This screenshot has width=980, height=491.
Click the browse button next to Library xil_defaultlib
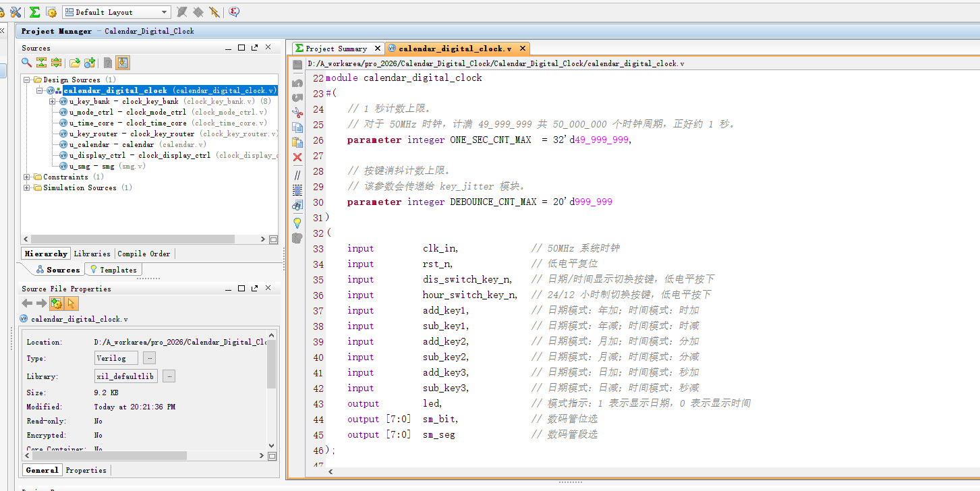pyautogui.click(x=169, y=376)
